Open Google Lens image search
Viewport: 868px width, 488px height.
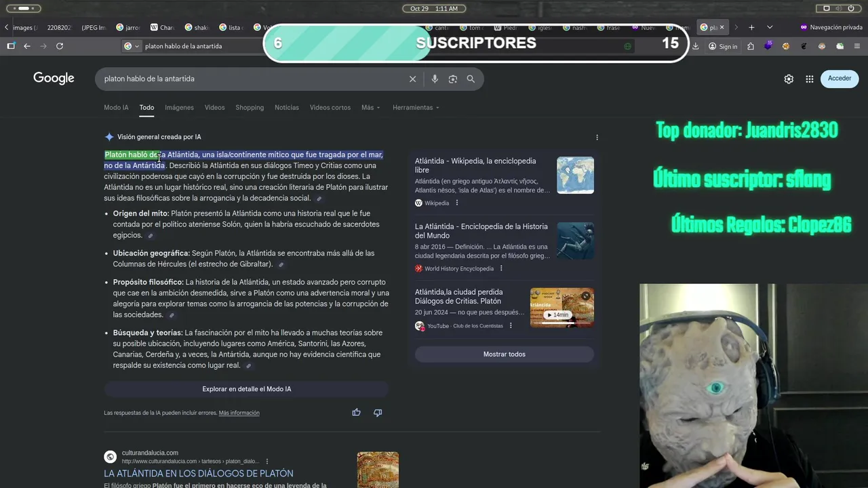[x=453, y=79]
